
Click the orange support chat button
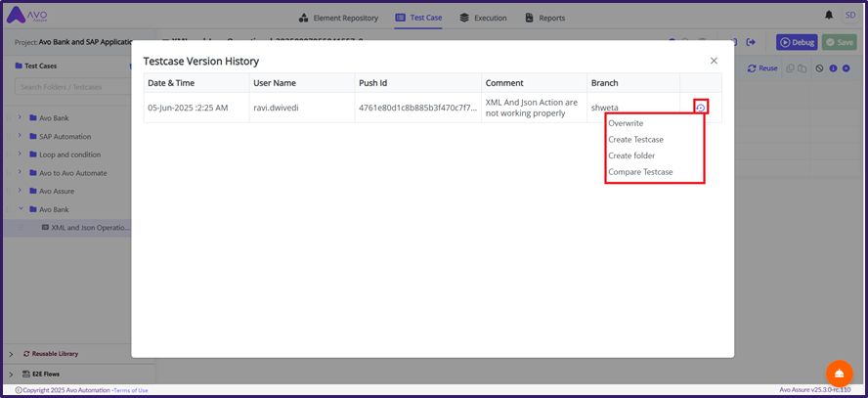point(839,374)
